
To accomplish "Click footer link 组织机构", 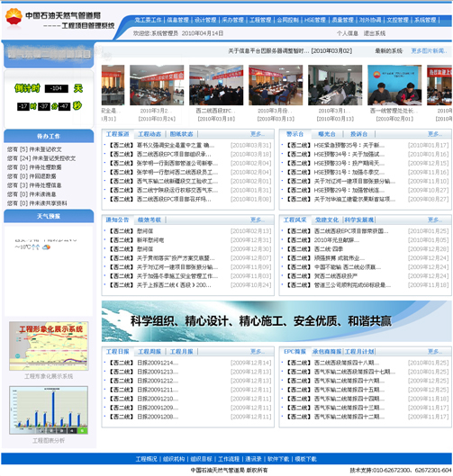I will (x=174, y=459).
